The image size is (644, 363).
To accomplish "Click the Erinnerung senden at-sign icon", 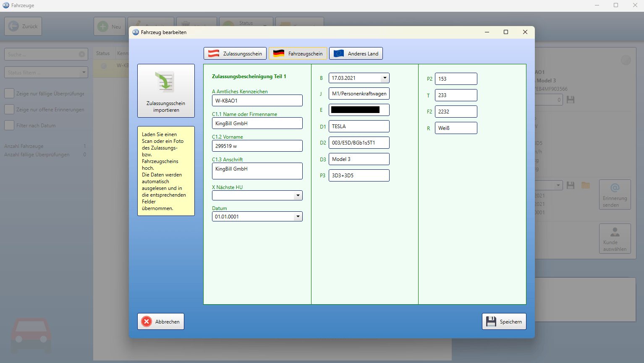I will (615, 188).
